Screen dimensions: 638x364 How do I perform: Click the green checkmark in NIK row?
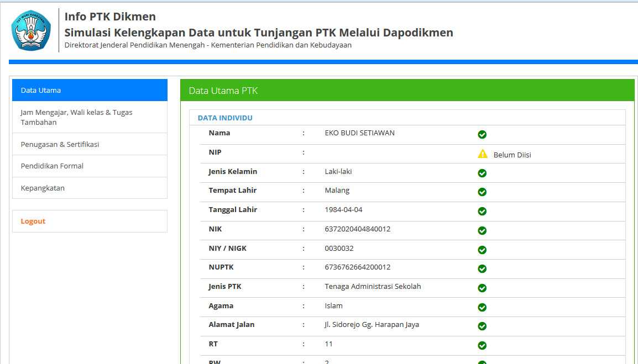coord(482,231)
